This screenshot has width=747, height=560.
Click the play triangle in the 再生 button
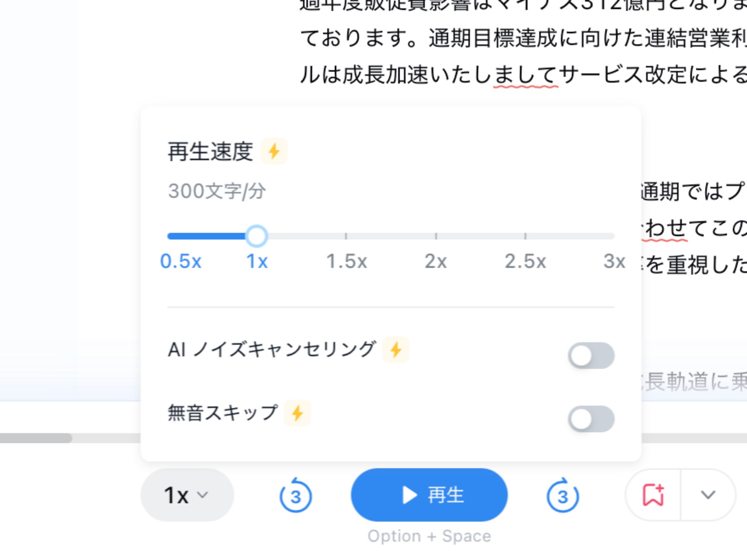(409, 495)
